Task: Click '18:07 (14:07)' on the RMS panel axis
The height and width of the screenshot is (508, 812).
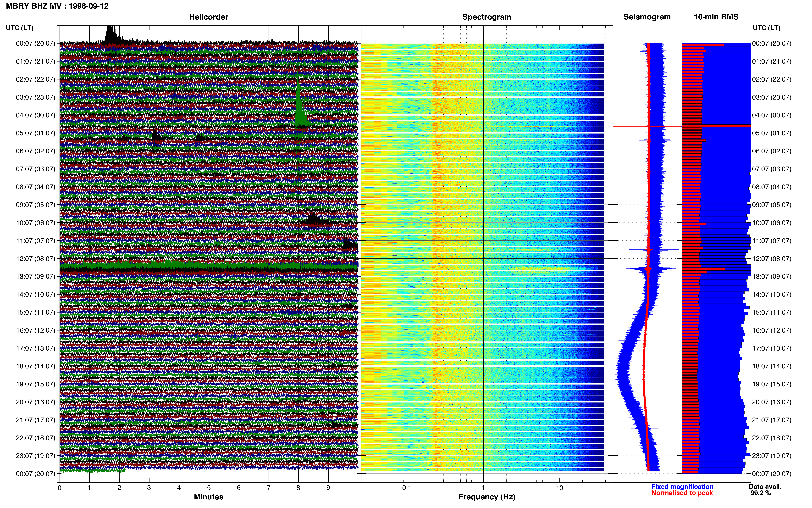Action: click(772, 366)
